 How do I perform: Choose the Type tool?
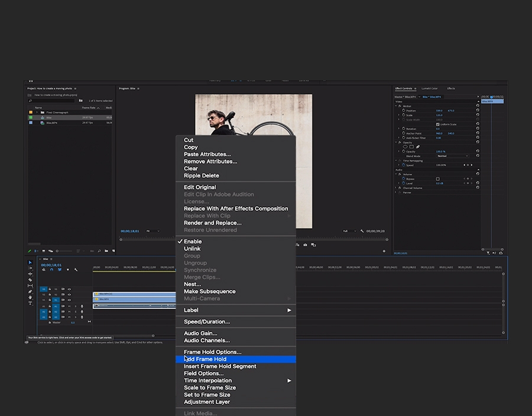pos(30,303)
